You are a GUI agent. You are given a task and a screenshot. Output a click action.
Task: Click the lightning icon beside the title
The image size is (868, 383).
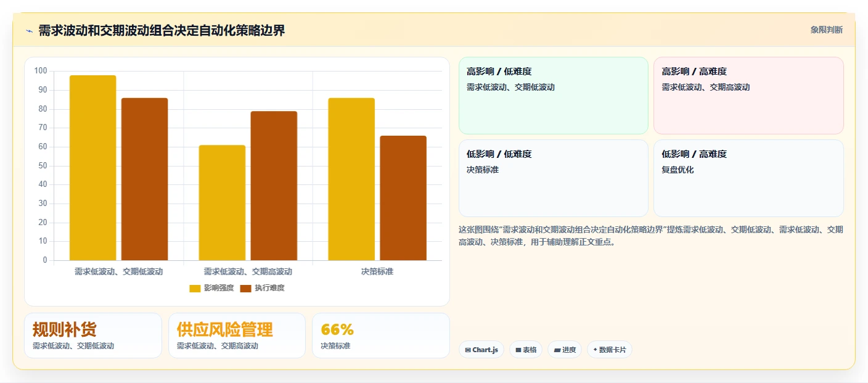click(29, 31)
